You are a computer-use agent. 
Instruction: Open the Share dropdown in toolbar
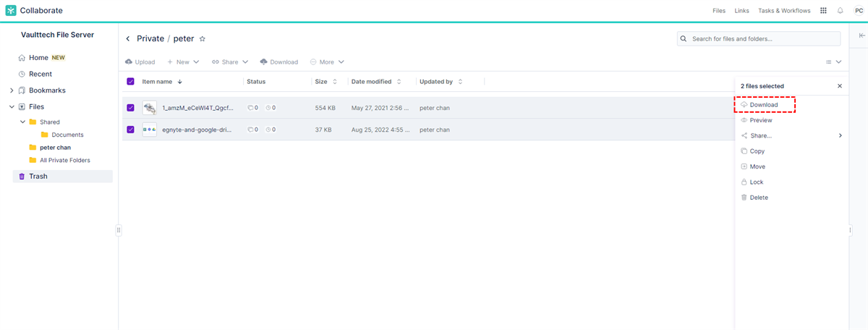pos(230,62)
